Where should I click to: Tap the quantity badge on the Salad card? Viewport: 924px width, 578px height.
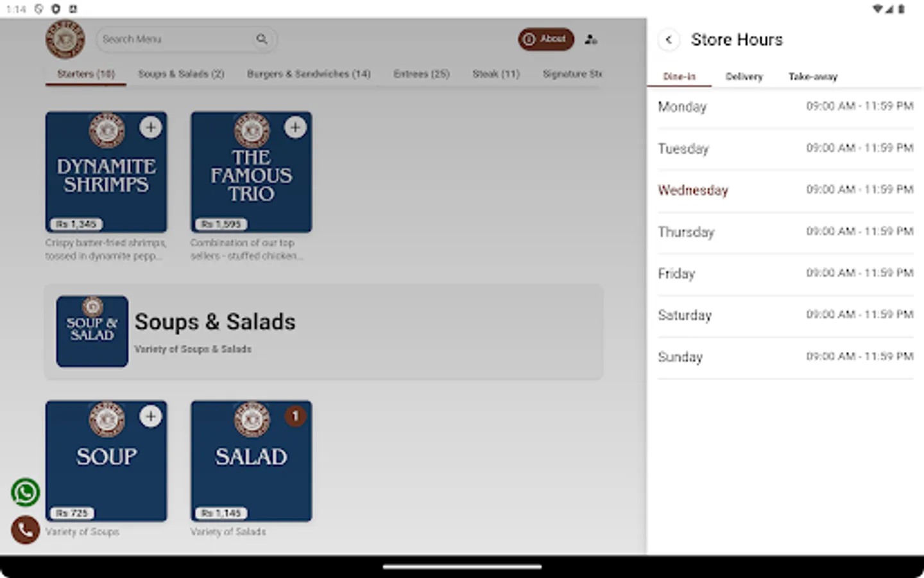pyautogui.click(x=295, y=416)
